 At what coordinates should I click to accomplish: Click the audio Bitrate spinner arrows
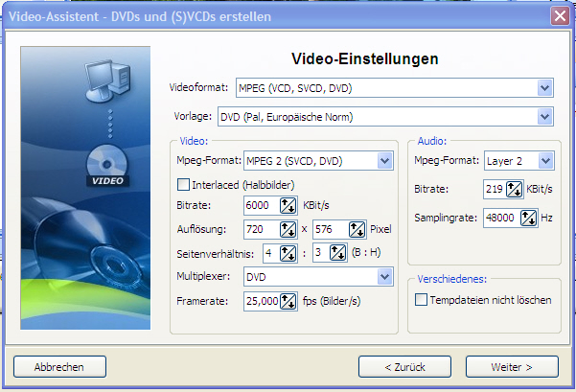pyautogui.click(x=514, y=190)
